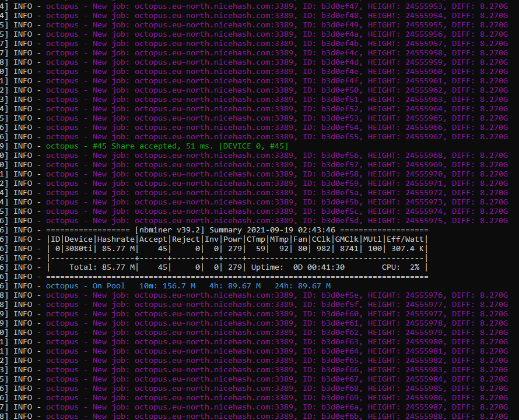Click the '3080ti' device name cell

(x=79, y=249)
